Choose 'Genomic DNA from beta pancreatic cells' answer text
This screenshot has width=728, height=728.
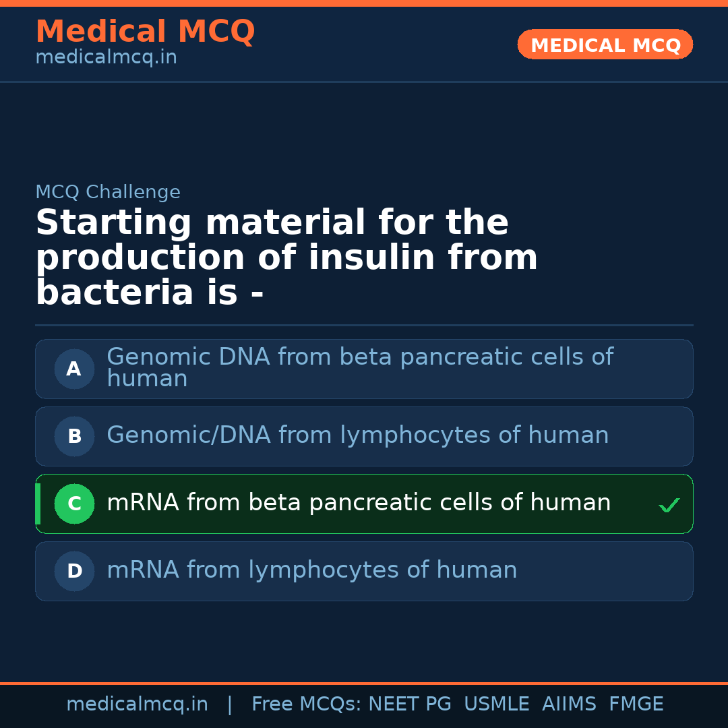[359, 367]
